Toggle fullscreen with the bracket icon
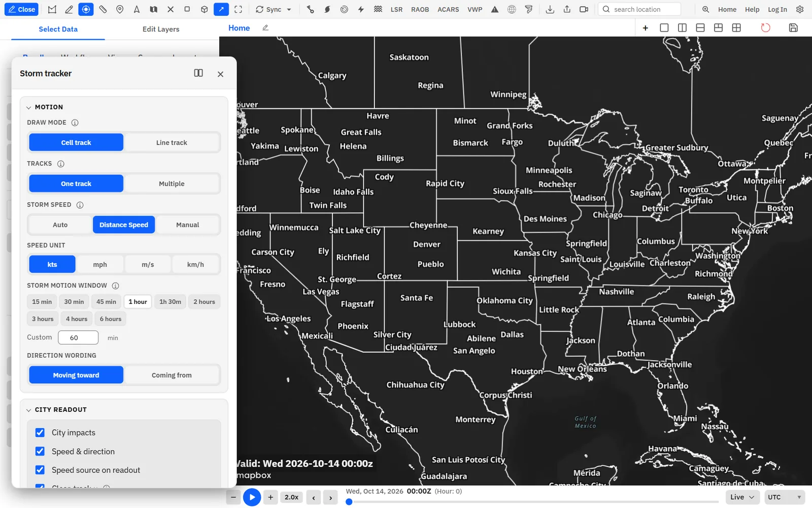 point(238,9)
